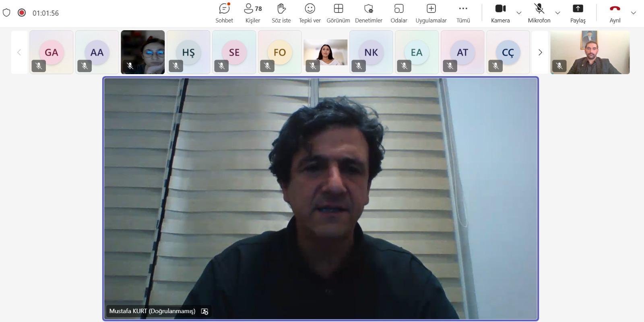Leave the meeting with Ayrıl

click(x=615, y=13)
